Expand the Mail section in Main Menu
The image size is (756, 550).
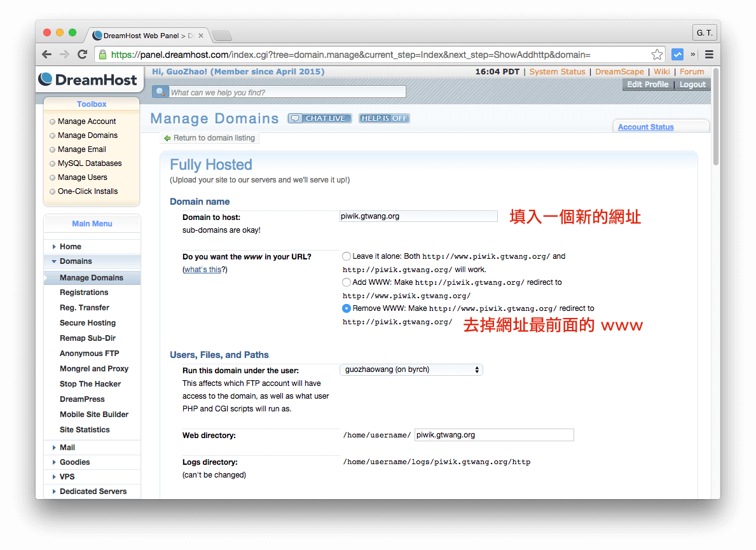click(67, 448)
